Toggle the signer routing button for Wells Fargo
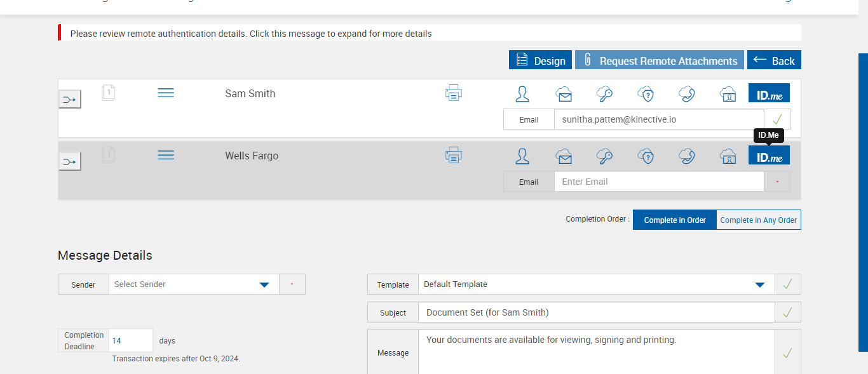 (x=70, y=162)
